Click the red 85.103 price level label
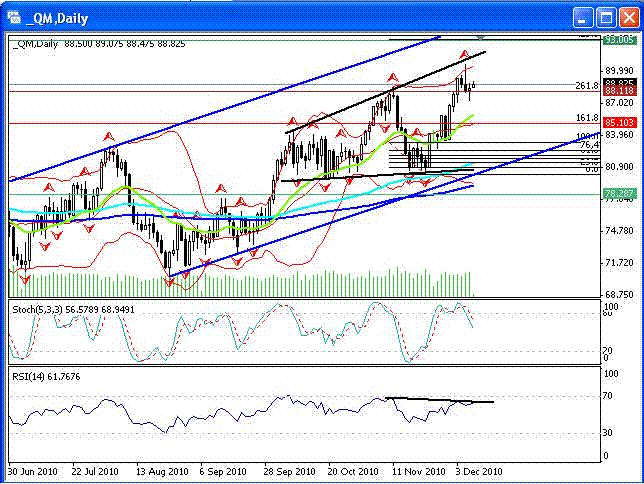This screenshot has width=644, height=484. (x=619, y=122)
